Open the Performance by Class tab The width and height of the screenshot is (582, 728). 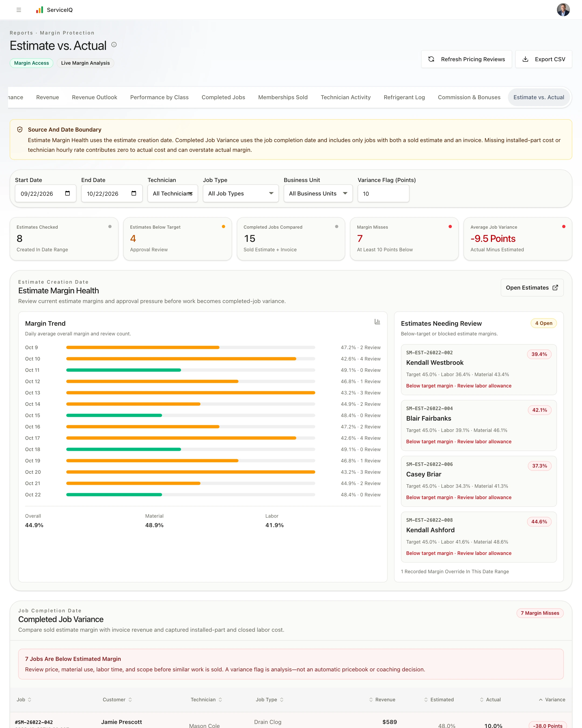click(x=159, y=97)
